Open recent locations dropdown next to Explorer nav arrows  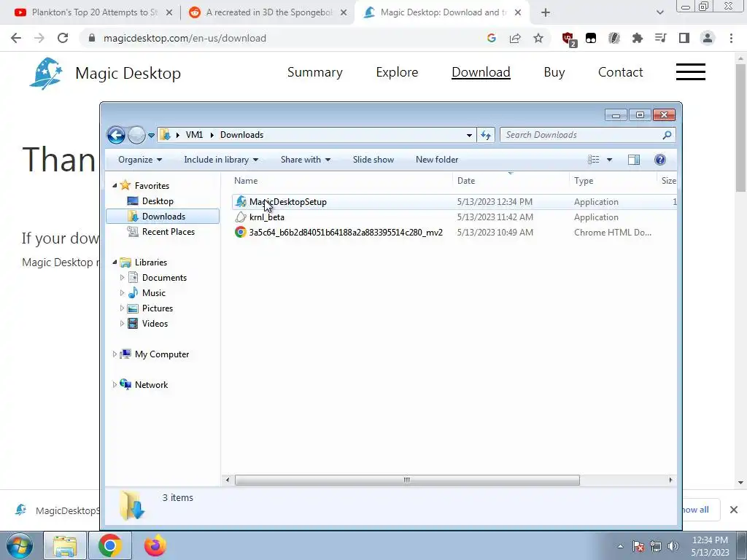pyautogui.click(x=152, y=135)
